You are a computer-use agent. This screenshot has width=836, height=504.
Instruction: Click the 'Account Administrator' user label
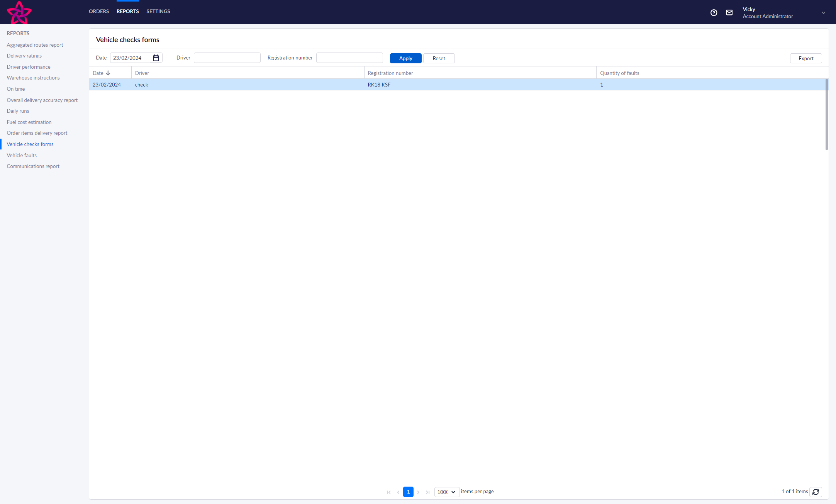click(x=768, y=16)
